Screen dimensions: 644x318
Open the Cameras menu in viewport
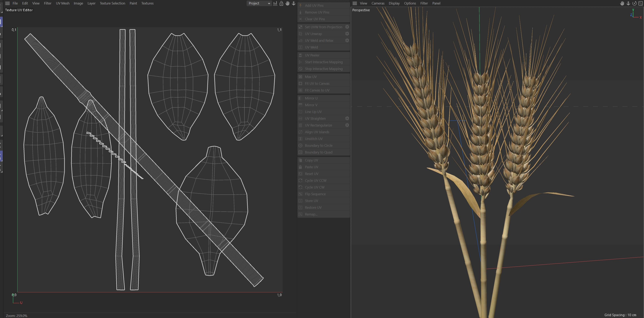coord(378,3)
